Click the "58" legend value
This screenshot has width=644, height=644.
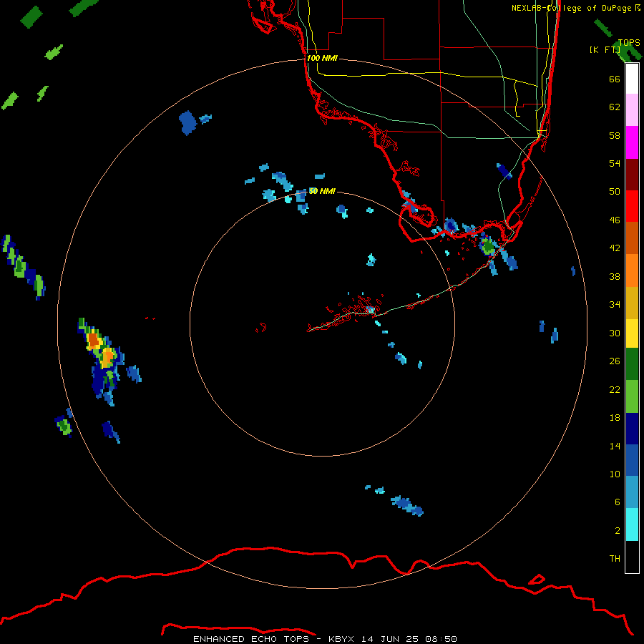tap(615, 135)
